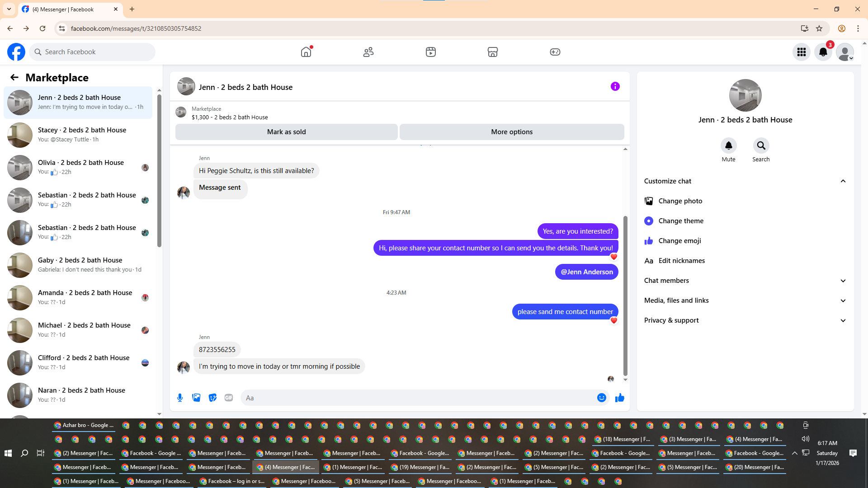Collapse the Customize chat section

tap(843, 181)
